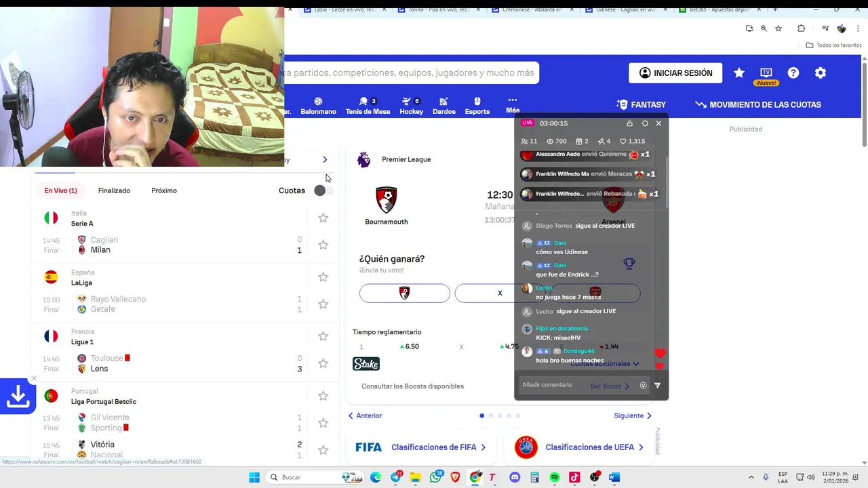Select the Finalizado tab
Screen dimensions: 868x488
(x=114, y=190)
